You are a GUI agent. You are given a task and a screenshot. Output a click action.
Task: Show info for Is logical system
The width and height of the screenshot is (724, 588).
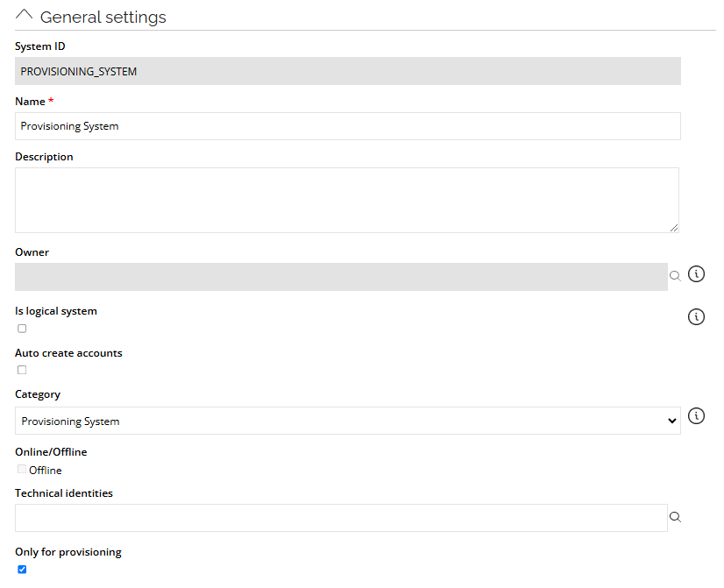point(696,316)
